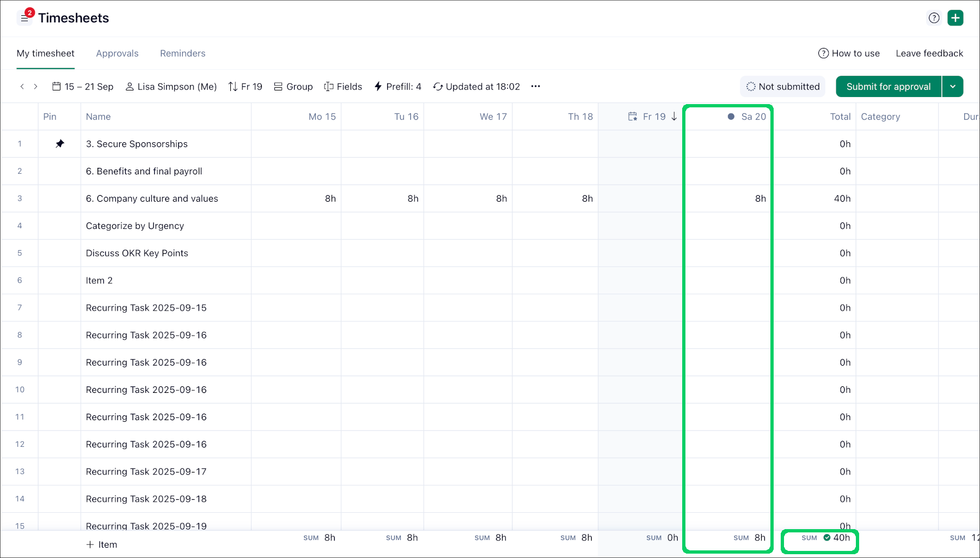
Task: Click the help question mark icon
Action: pyautogui.click(x=934, y=18)
